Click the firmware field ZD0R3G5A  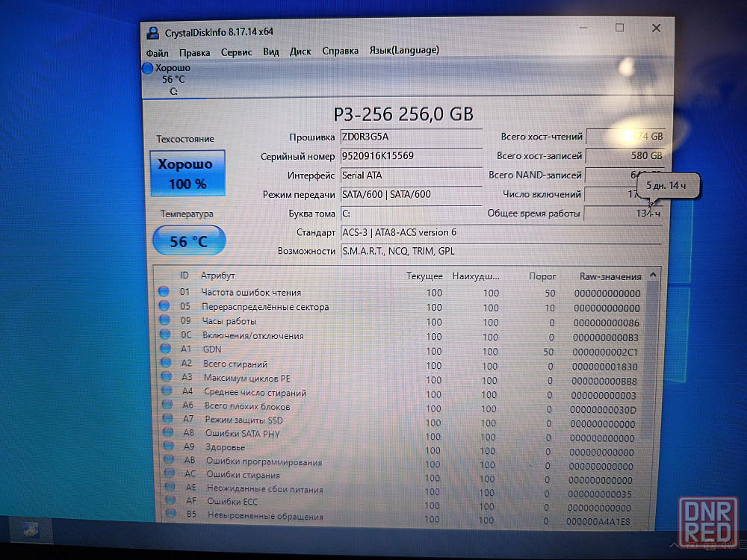tap(409, 137)
